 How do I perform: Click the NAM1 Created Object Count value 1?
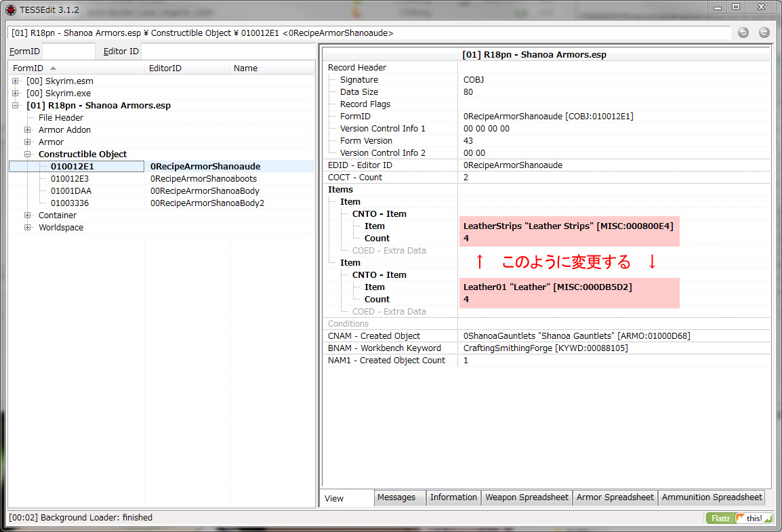pyautogui.click(x=466, y=361)
